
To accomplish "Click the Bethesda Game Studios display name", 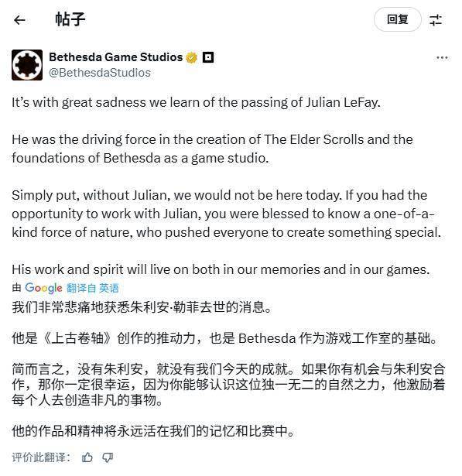I will (115, 57).
